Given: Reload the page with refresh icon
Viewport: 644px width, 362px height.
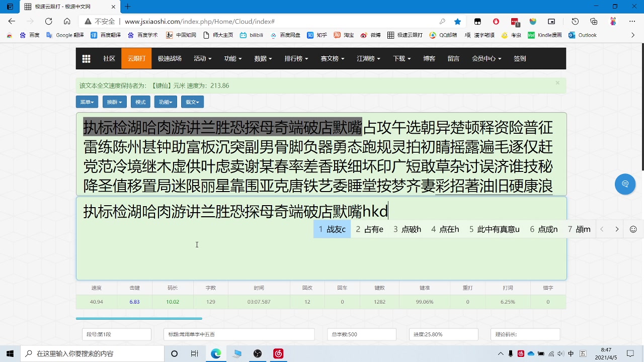Looking at the screenshot, I should click(x=49, y=21).
